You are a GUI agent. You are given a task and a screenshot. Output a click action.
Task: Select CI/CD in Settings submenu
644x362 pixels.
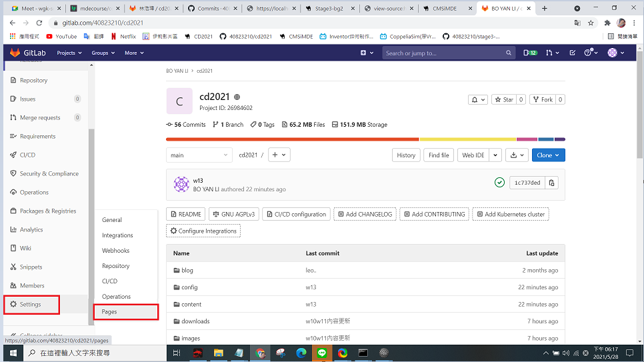[109, 281]
